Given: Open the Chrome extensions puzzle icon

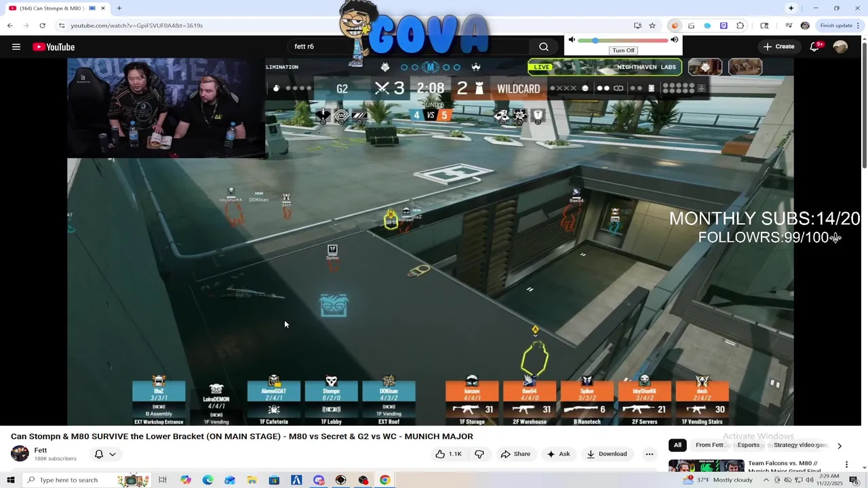Looking at the screenshot, I should pos(740,26).
